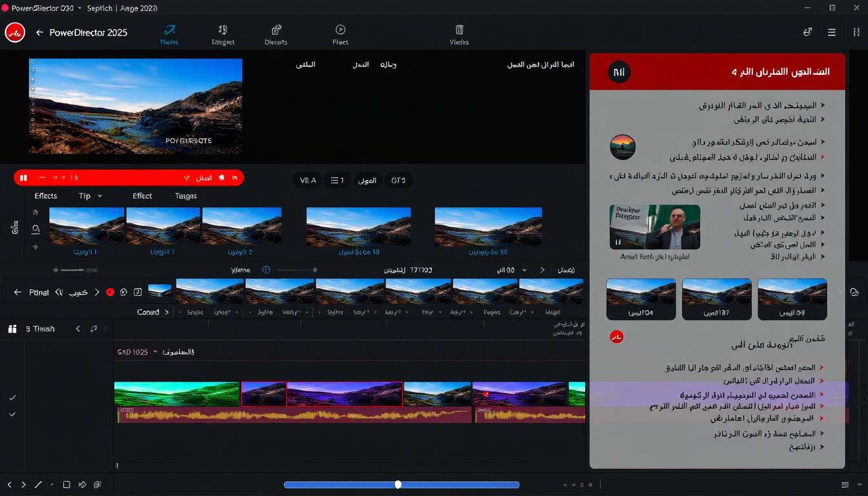
Task: Click the sunset avatar image in the side panel
Action: (x=623, y=147)
